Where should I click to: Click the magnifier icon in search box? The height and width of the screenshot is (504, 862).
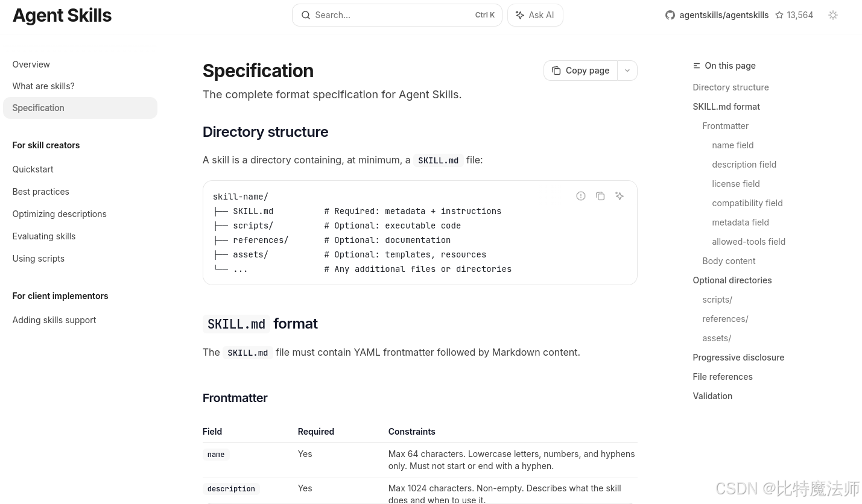pyautogui.click(x=306, y=15)
